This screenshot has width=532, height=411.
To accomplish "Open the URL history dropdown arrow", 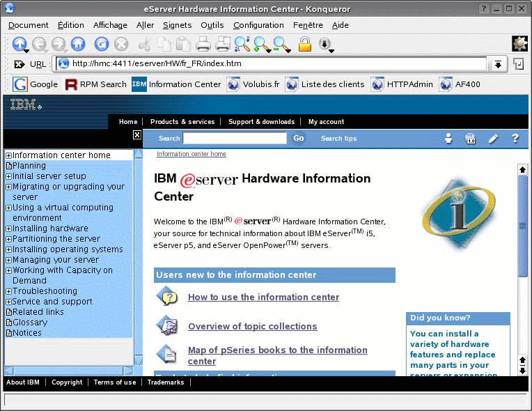I will tap(498, 64).
